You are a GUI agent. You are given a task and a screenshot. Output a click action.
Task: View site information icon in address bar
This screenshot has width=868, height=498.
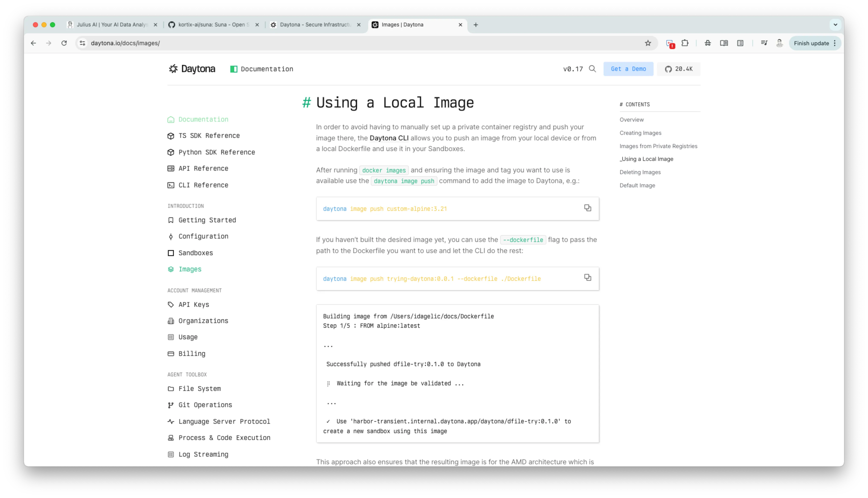click(82, 43)
